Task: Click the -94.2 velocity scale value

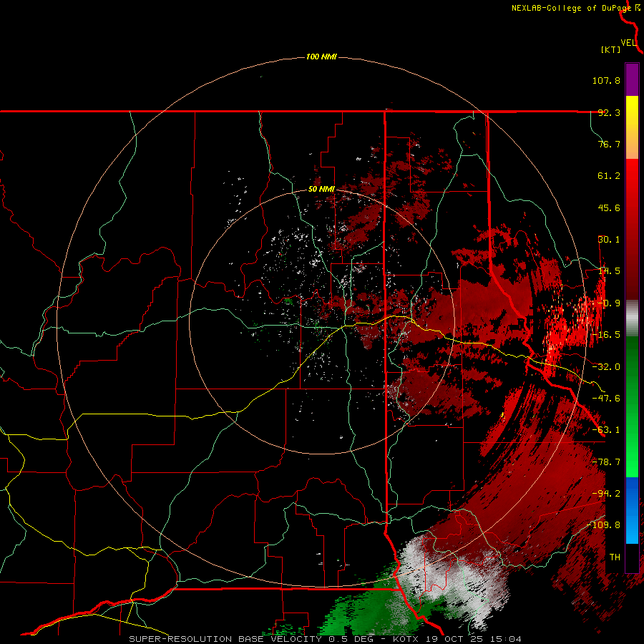Action: click(x=606, y=494)
